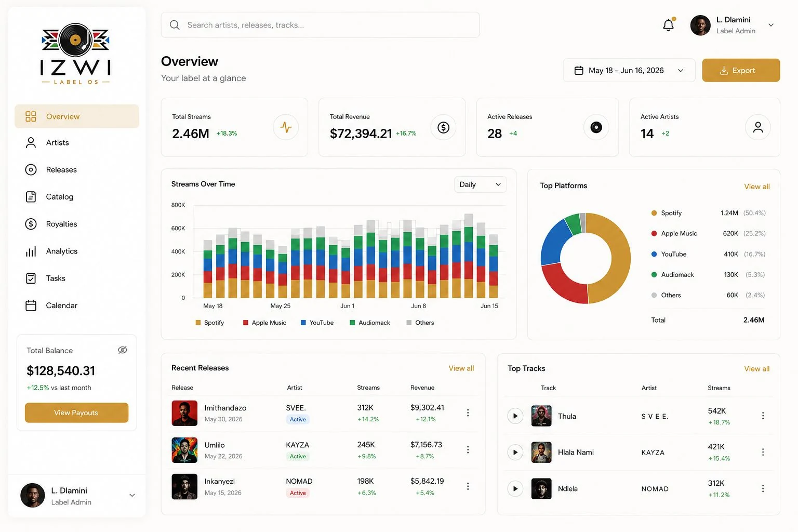The width and height of the screenshot is (798, 532).
Task: Hide the Total Balance amount
Action: pos(123,350)
